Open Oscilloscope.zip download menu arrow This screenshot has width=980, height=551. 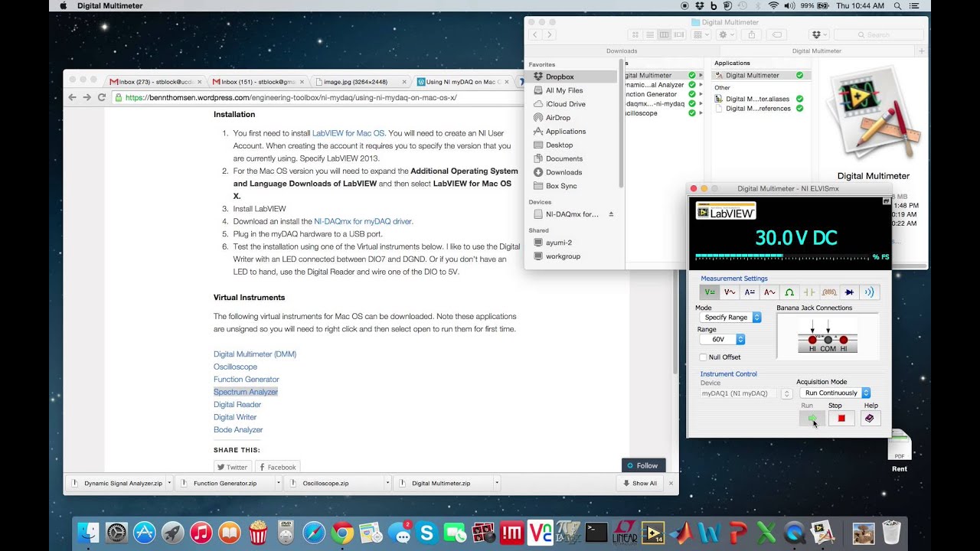click(387, 484)
